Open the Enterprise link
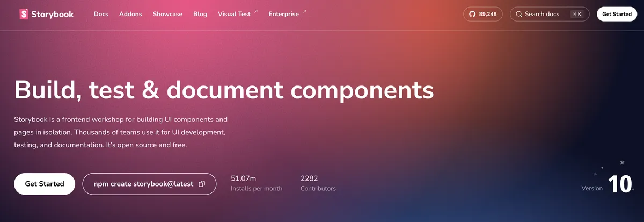The height and width of the screenshot is (222, 644). click(x=283, y=14)
